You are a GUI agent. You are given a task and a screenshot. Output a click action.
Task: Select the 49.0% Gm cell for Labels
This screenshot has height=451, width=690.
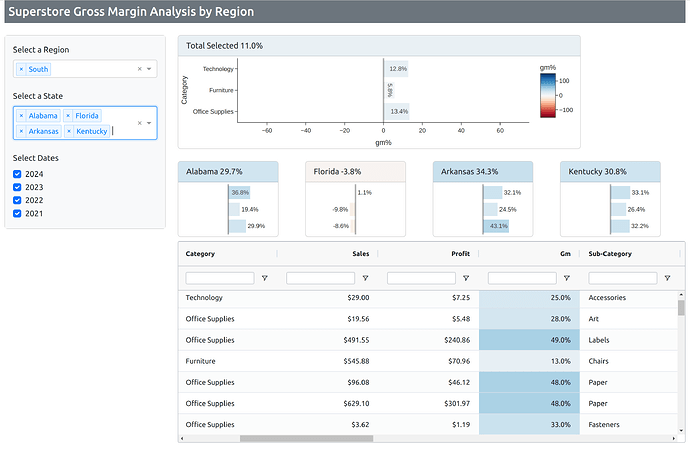pyautogui.click(x=529, y=340)
